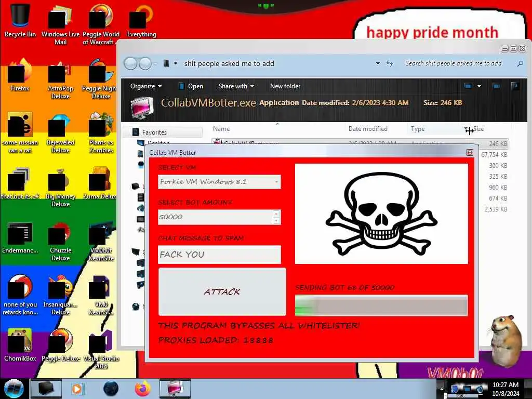The height and width of the screenshot is (399, 532).
Task: Click the Windows Start orb
Action: 14,388
